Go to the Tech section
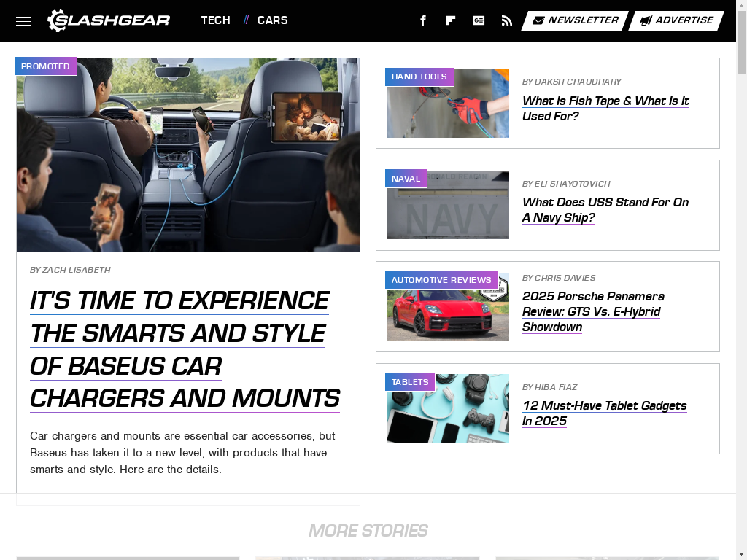Screen dimensions: 747x560 click(x=215, y=20)
